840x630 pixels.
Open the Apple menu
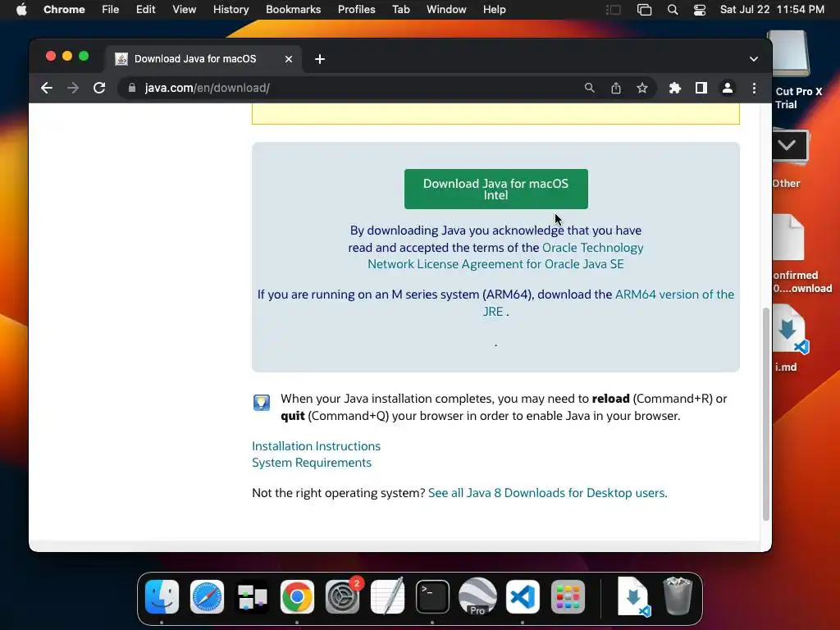pyautogui.click(x=21, y=10)
